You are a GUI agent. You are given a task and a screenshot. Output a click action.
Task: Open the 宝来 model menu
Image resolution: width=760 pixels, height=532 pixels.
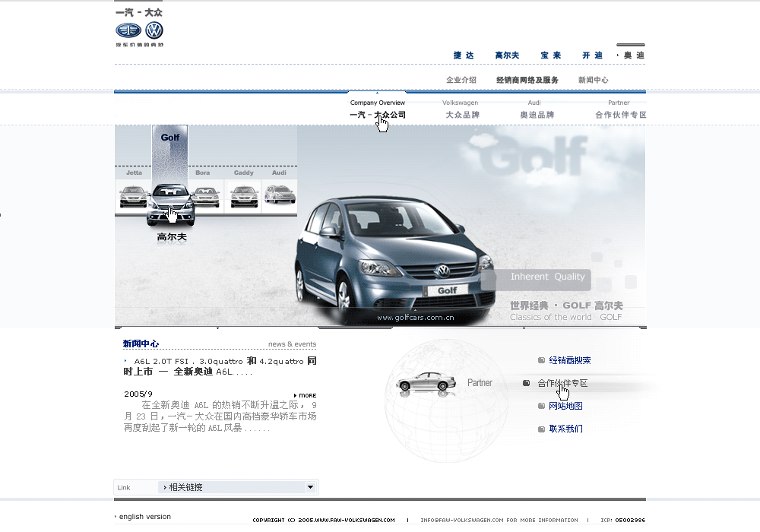550,55
